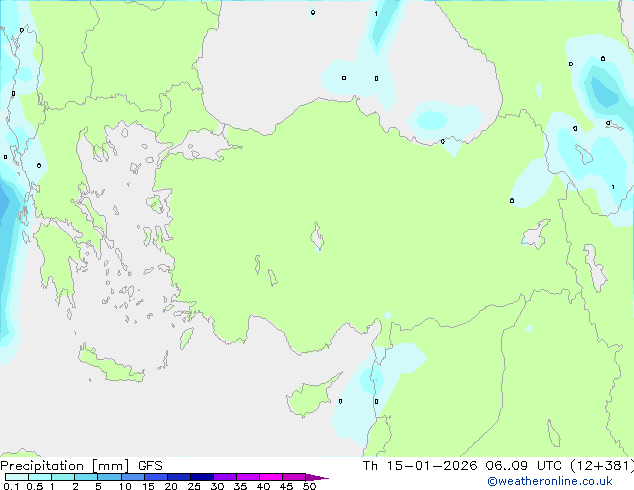634x490 pixels.
Task: Click the purple arrow tip above 50 mm
Action: [x=317, y=477]
